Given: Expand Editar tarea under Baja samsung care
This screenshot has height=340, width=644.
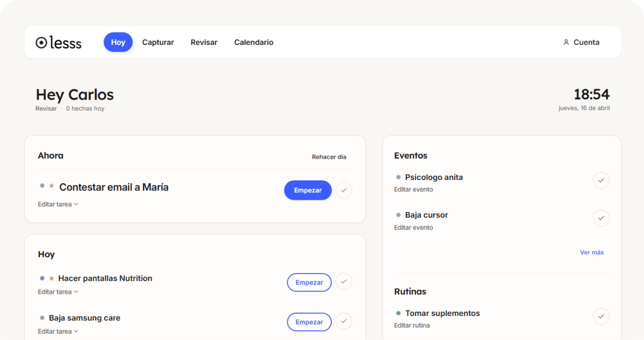Looking at the screenshot, I should [x=58, y=331].
